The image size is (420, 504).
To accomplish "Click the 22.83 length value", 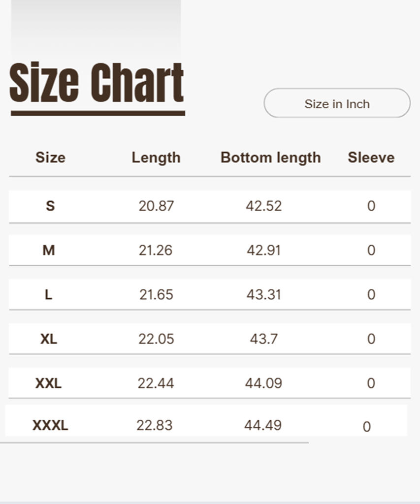I will click(x=155, y=425).
